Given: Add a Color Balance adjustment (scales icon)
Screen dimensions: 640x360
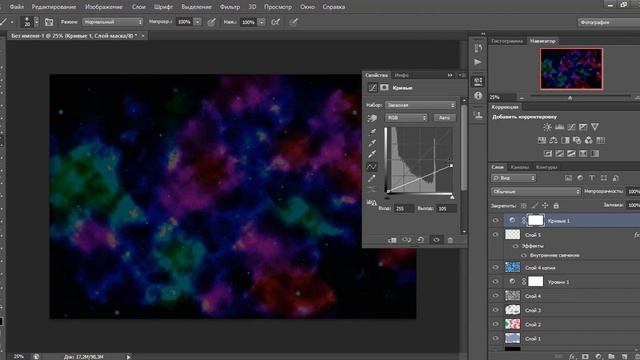Looking at the screenshot, I should [x=553, y=140].
